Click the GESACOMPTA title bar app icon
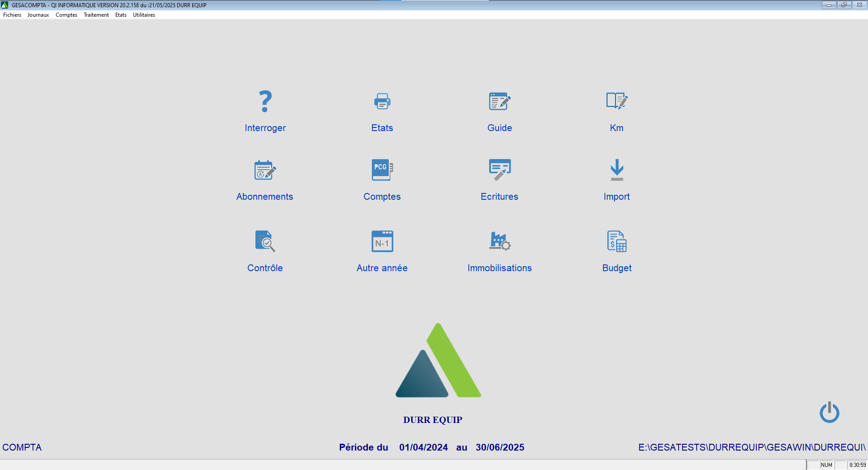 5,5
